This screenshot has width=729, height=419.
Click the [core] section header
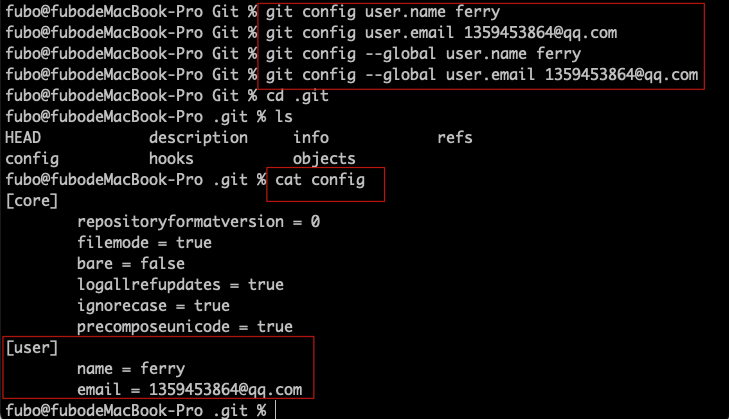click(x=32, y=201)
